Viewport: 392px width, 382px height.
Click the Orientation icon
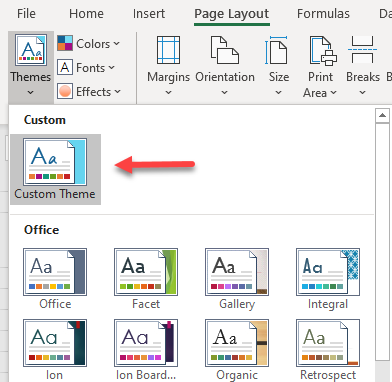(225, 50)
